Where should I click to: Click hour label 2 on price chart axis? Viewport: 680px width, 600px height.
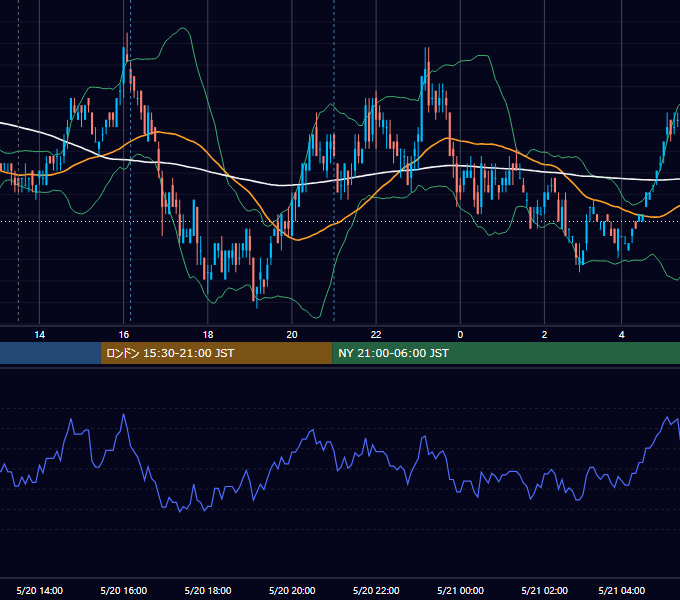[544, 335]
